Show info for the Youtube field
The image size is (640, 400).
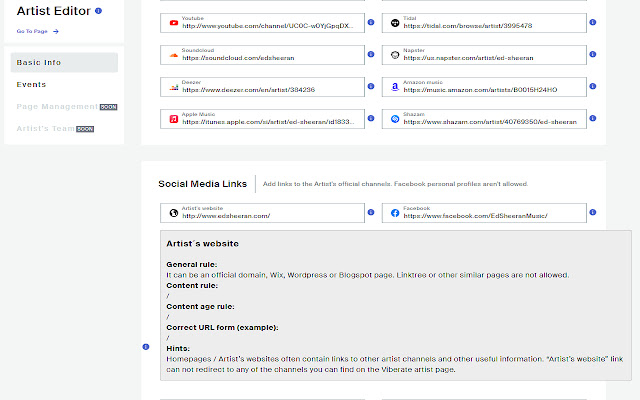[x=371, y=22]
